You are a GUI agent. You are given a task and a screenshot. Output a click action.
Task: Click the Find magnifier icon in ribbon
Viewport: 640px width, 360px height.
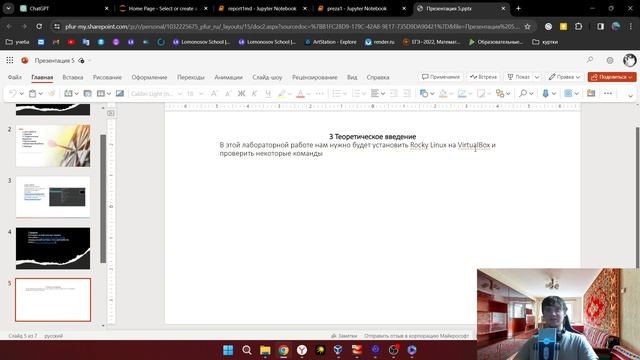(522, 93)
